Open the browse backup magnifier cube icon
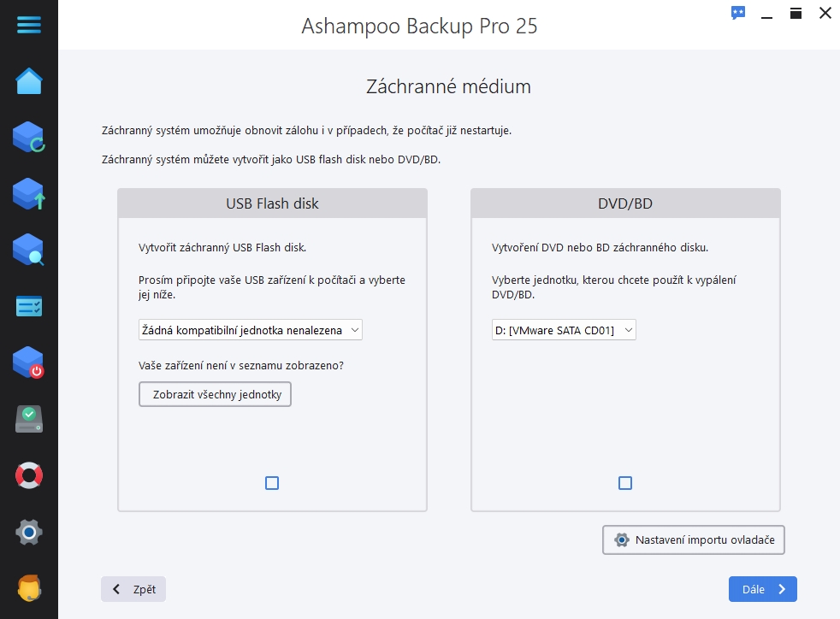 tap(29, 250)
